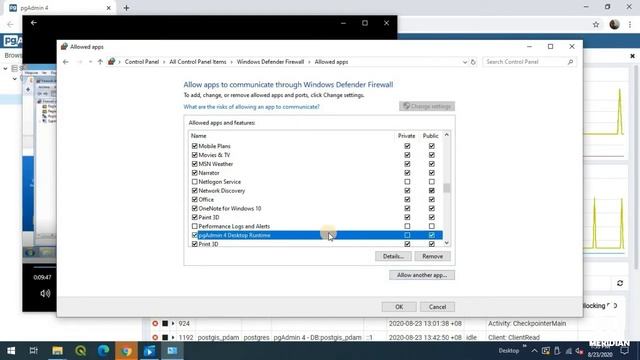
Task: Refresh the Control Panel address bar
Action: pos(473,62)
